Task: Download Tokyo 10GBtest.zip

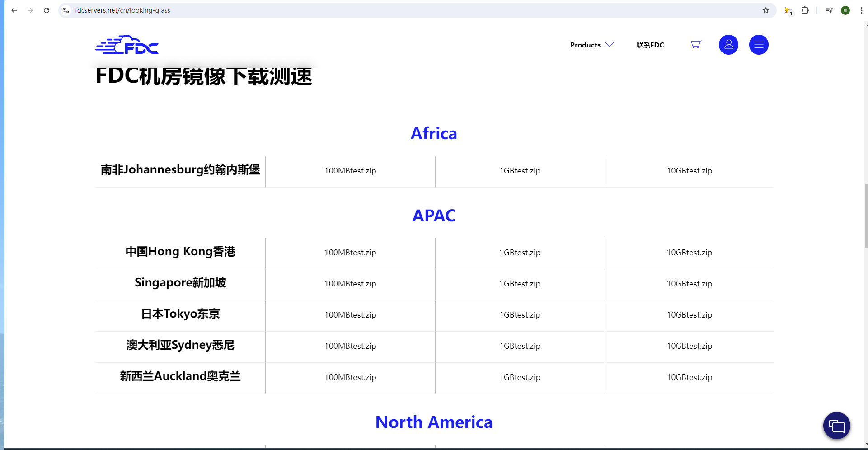Action: pos(690,315)
